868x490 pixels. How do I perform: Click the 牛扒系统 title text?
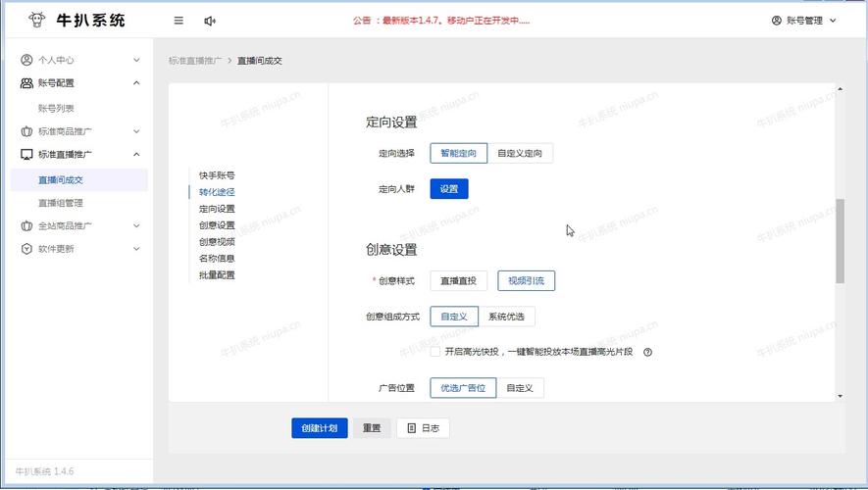coord(91,21)
